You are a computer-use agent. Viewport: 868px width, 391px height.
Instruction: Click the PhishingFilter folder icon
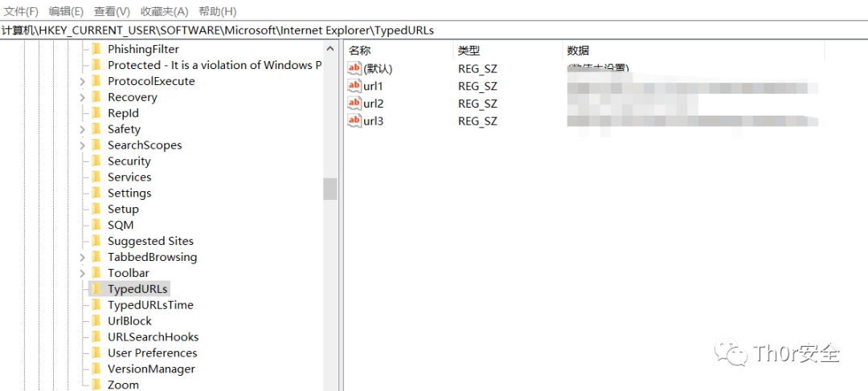pos(96,49)
